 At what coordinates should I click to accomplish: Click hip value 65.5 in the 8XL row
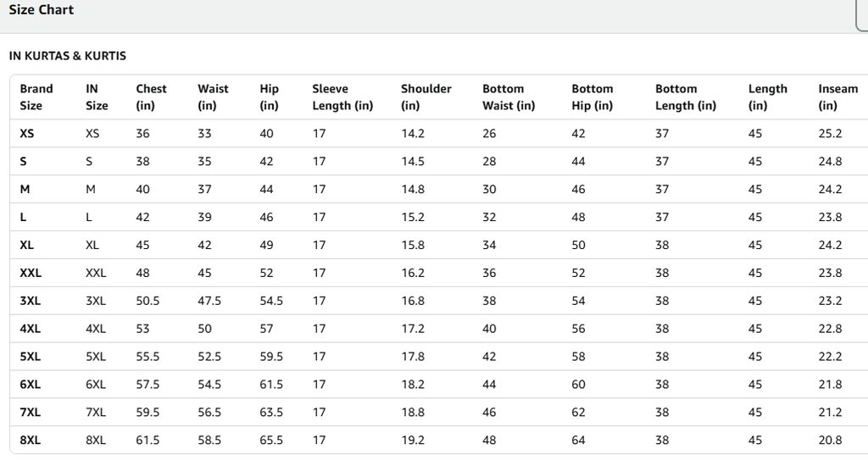271,441
